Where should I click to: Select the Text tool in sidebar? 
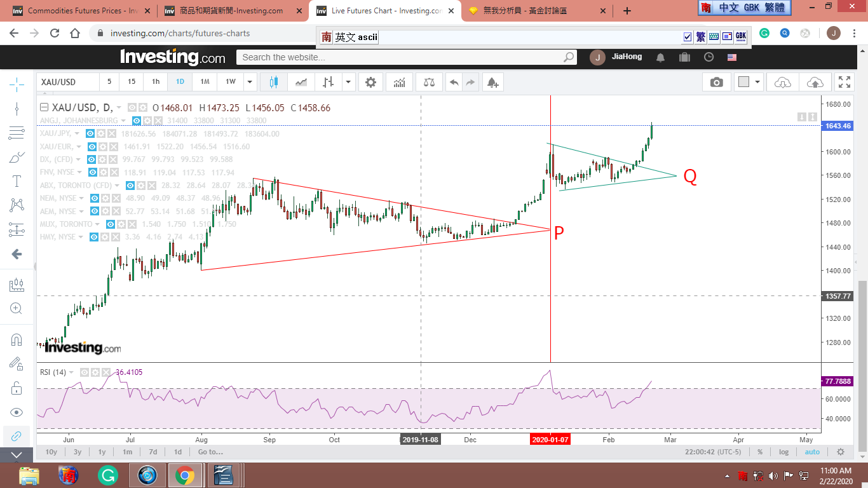pos(17,181)
